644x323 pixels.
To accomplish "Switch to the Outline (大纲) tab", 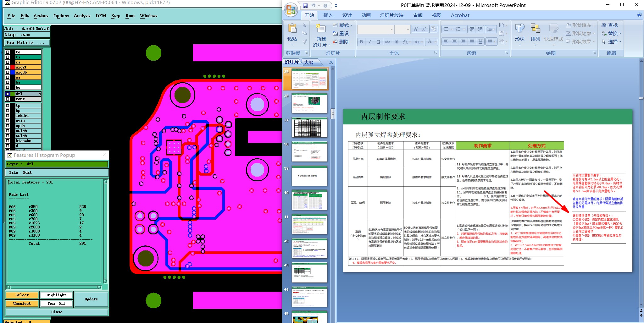I will (x=309, y=62).
